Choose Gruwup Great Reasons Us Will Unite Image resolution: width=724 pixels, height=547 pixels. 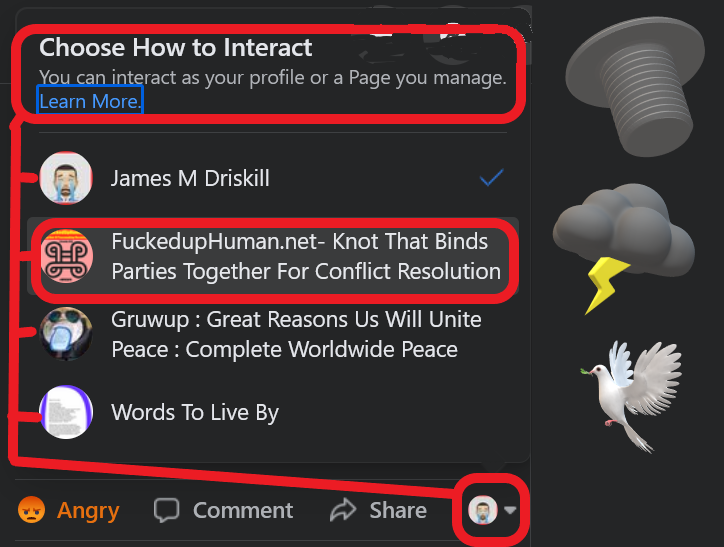273,334
